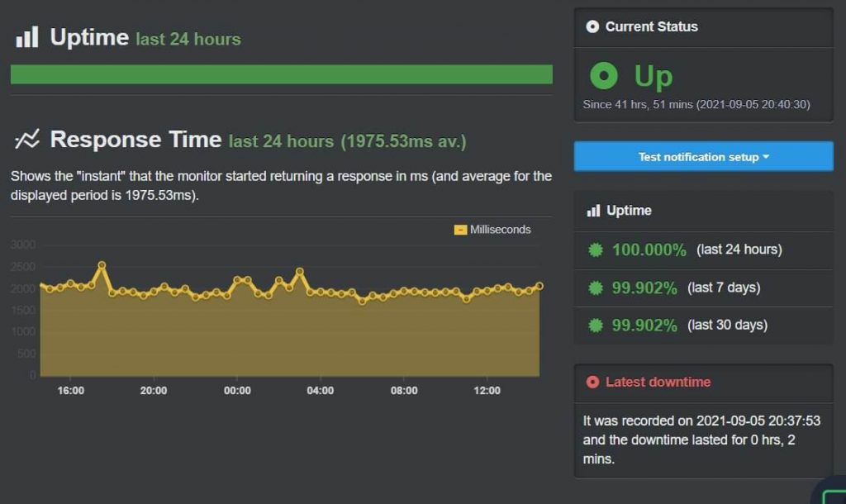
Task: Click the green uptime progress bar
Action: coord(281,74)
